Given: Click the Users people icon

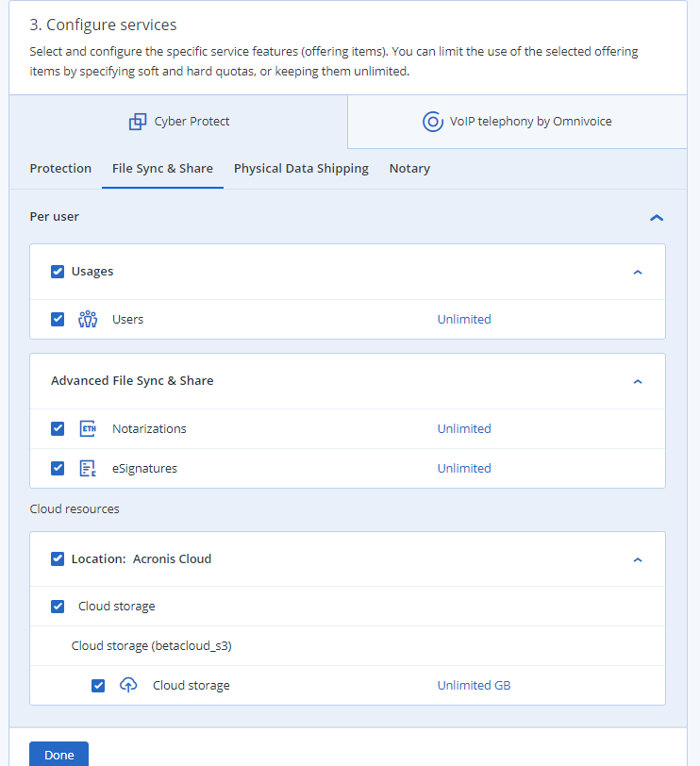Looking at the screenshot, I should [x=88, y=319].
